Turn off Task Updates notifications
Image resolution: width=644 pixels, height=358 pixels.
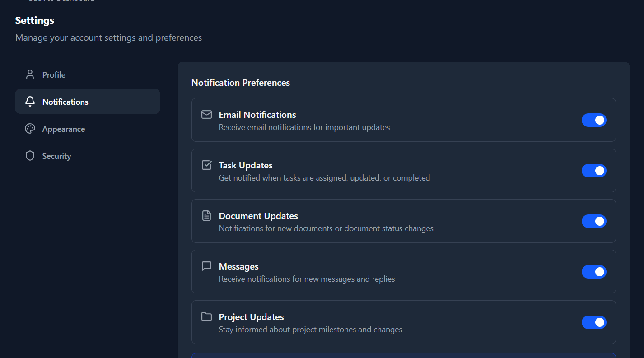click(x=594, y=171)
